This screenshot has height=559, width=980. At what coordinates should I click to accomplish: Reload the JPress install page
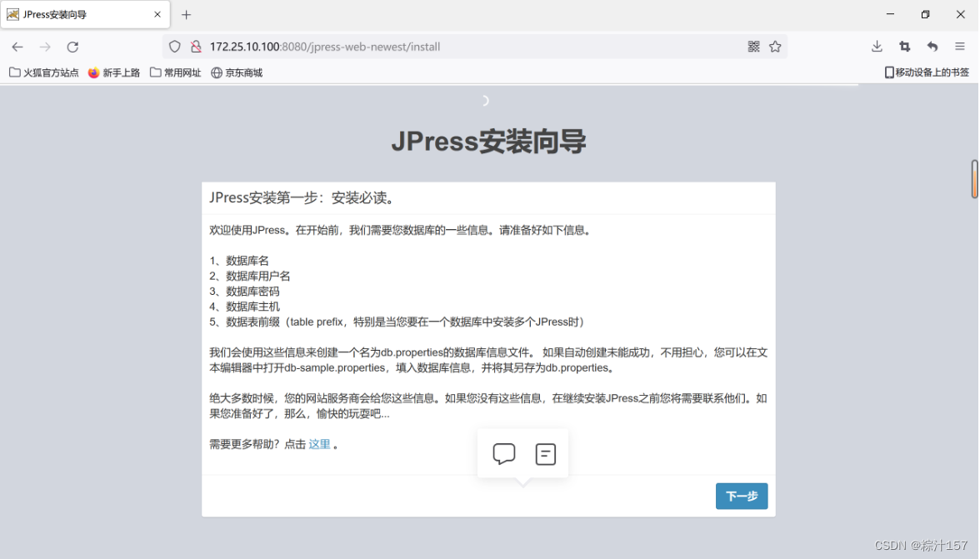(72, 47)
